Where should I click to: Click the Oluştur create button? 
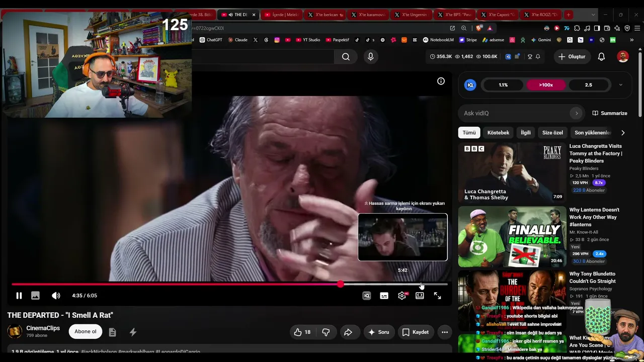(572, 57)
